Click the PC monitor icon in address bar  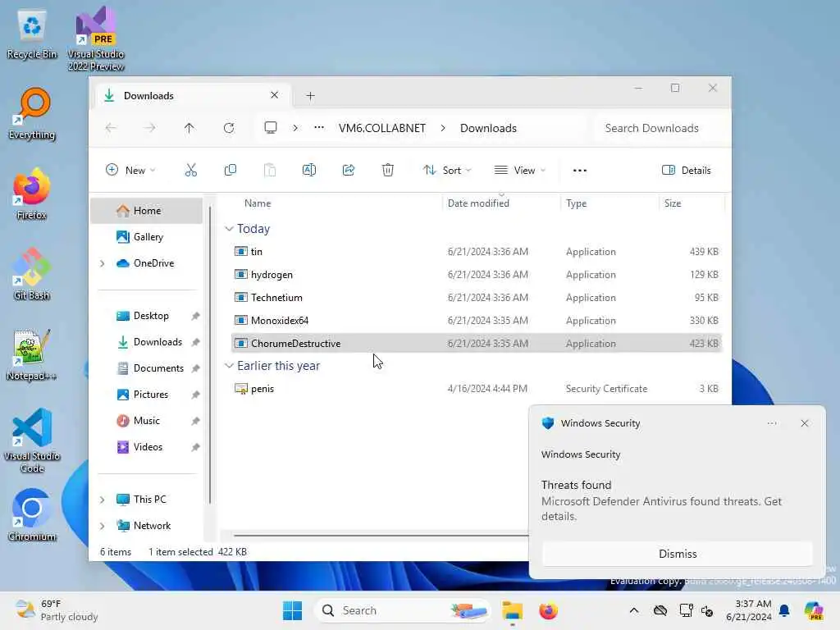tap(271, 127)
